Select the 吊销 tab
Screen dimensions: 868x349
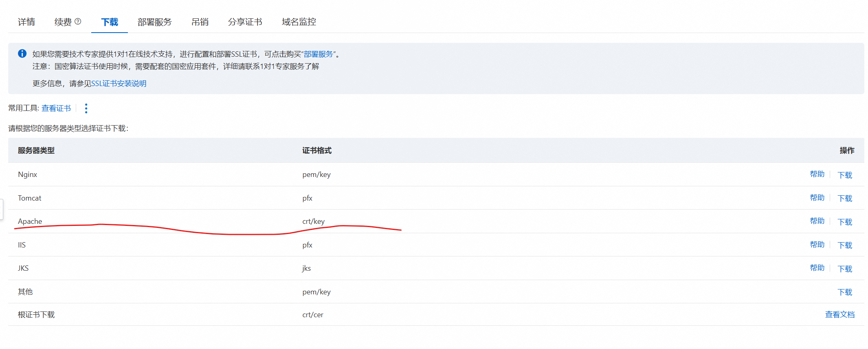click(200, 22)
